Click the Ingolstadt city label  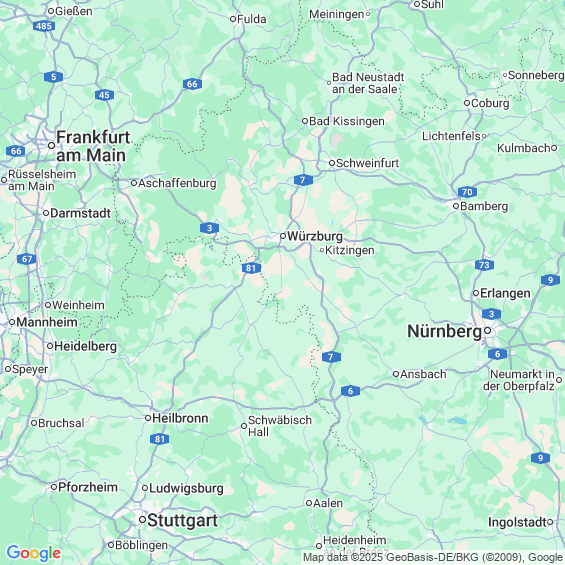point(517,522)
